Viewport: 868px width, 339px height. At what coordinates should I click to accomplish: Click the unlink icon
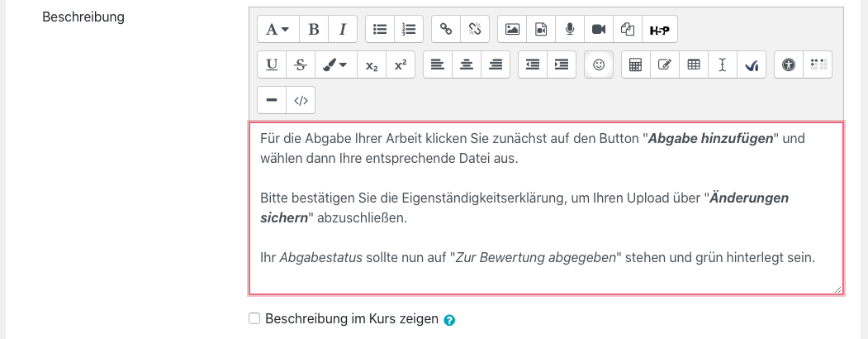pyautogui.click(x=474, y=30)
